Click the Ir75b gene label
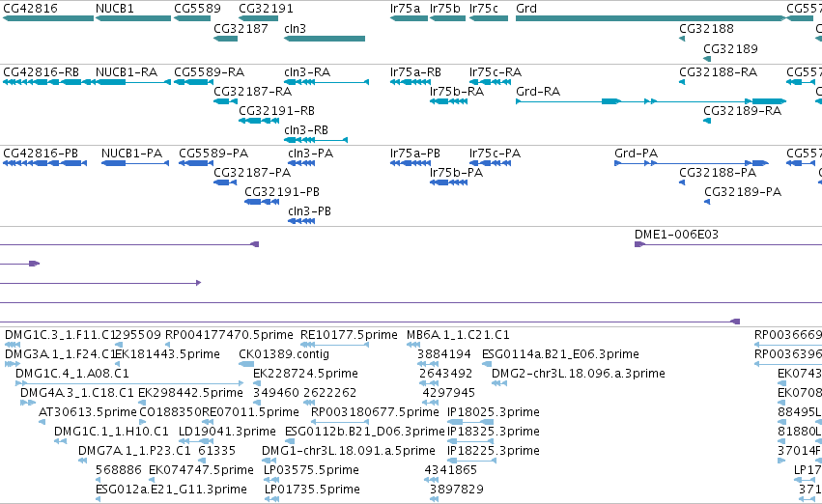 444,9
